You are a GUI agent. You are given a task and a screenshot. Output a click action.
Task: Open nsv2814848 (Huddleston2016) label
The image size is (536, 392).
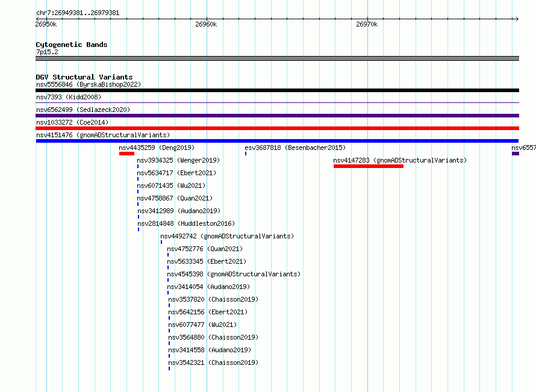coord(186,223)
